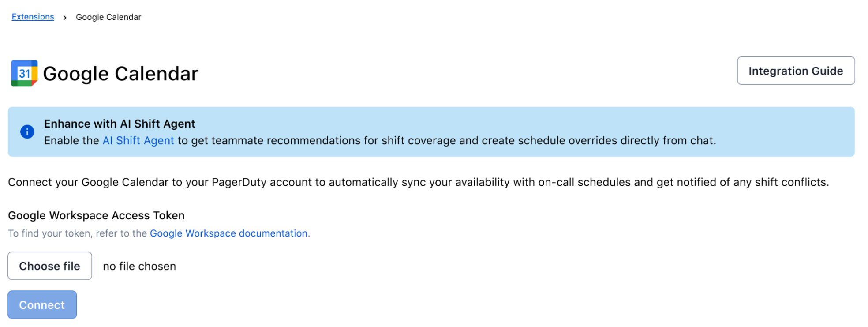Open the Google Workspace documentation link

pyautogui.click(x=228, y=233)
